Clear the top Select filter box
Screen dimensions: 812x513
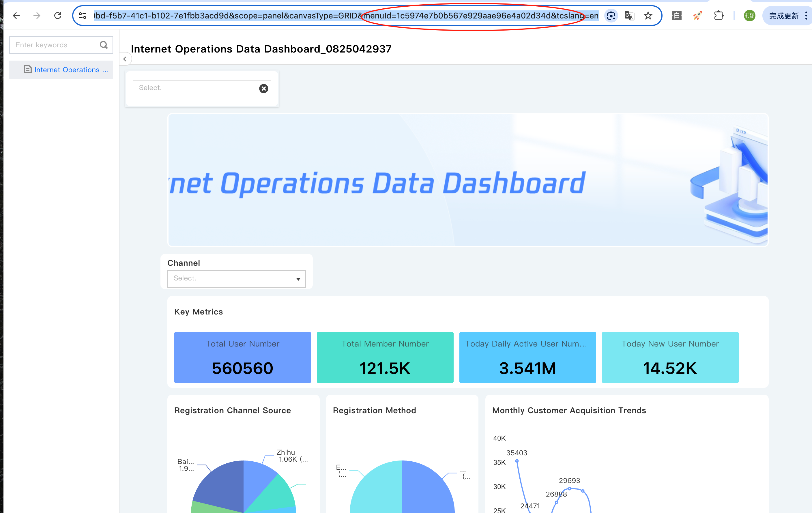(264, 88)
